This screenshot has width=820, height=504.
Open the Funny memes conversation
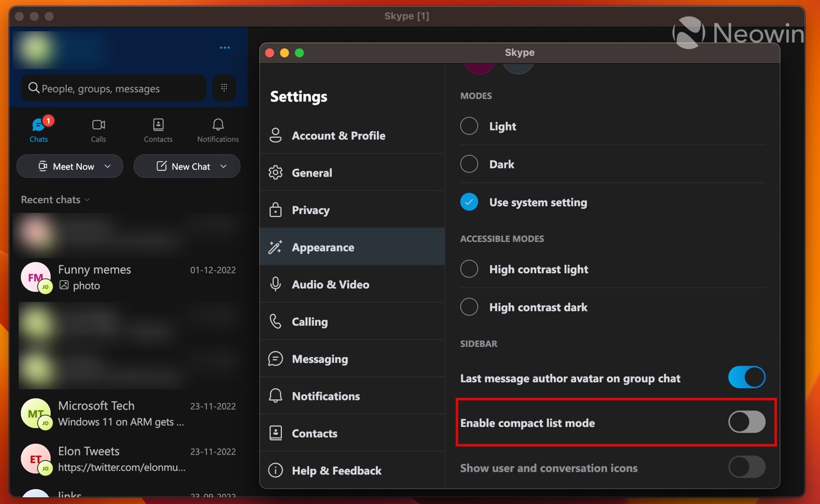128,277
